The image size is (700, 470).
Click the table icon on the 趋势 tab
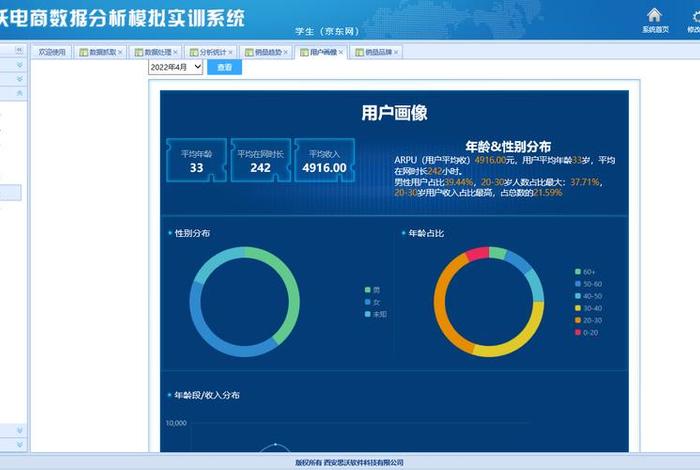pyautogui.click(x=249, y=52)
